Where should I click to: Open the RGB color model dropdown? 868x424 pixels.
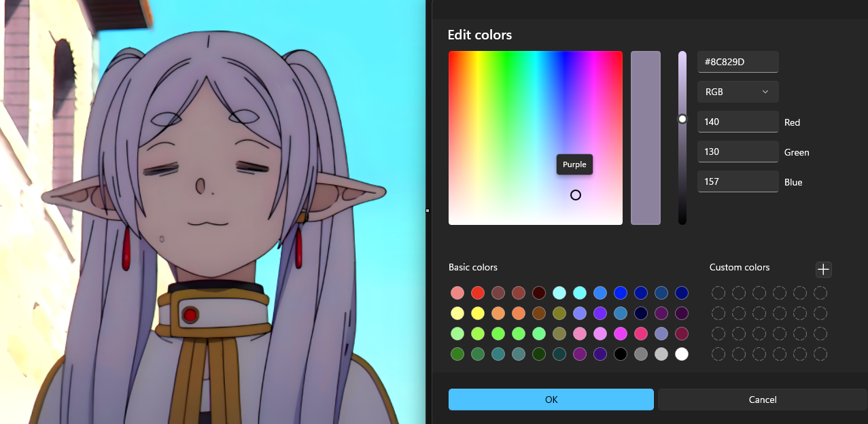point(737,92)
